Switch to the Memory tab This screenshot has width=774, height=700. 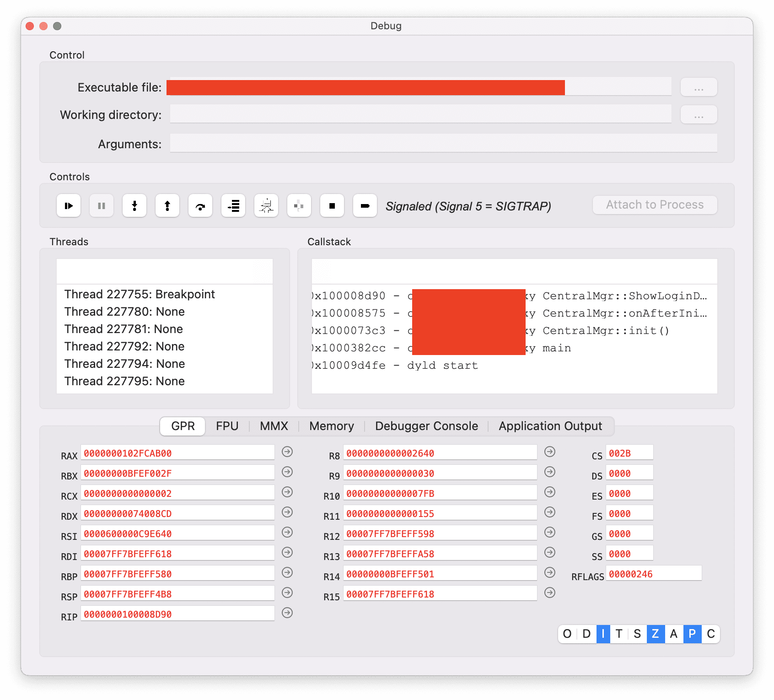pyautogui.click(x=332, y=426)
